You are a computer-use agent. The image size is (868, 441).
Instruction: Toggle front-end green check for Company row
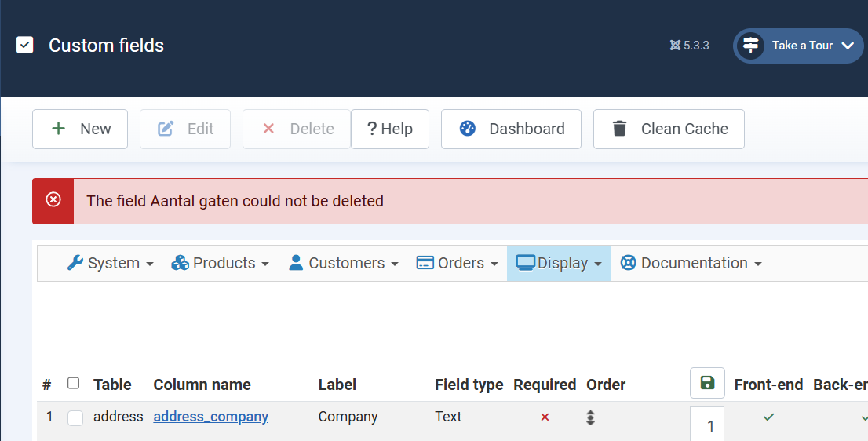click(x=768, y=417)
